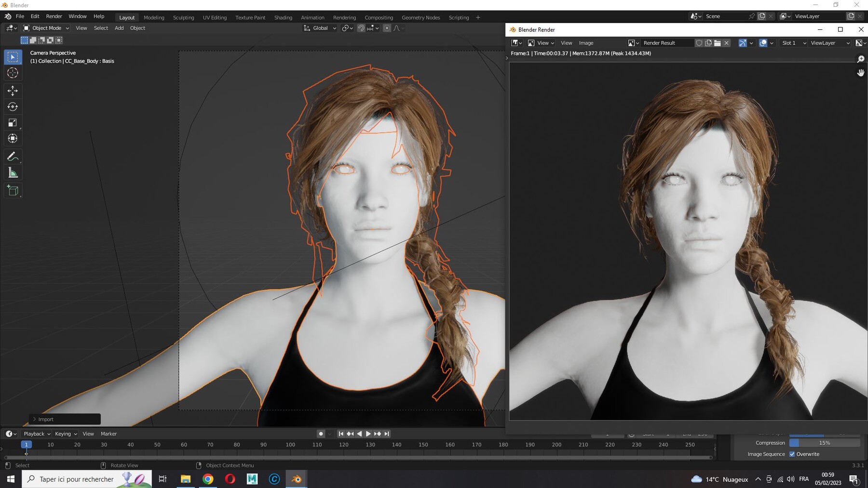Set selection mode to new selection
This screenshot has width=868, height=488.
[24, 40]
